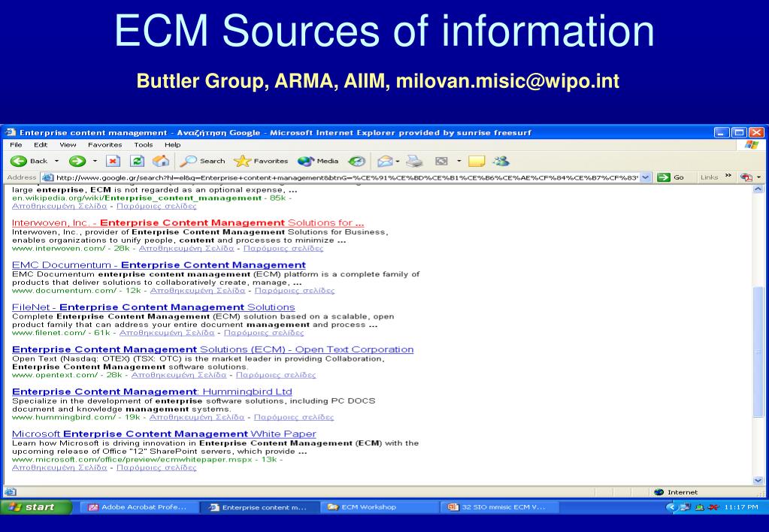769x532 pixels.
Task: Stop page loading with the red X icon
Action: (x=113, y=161)
